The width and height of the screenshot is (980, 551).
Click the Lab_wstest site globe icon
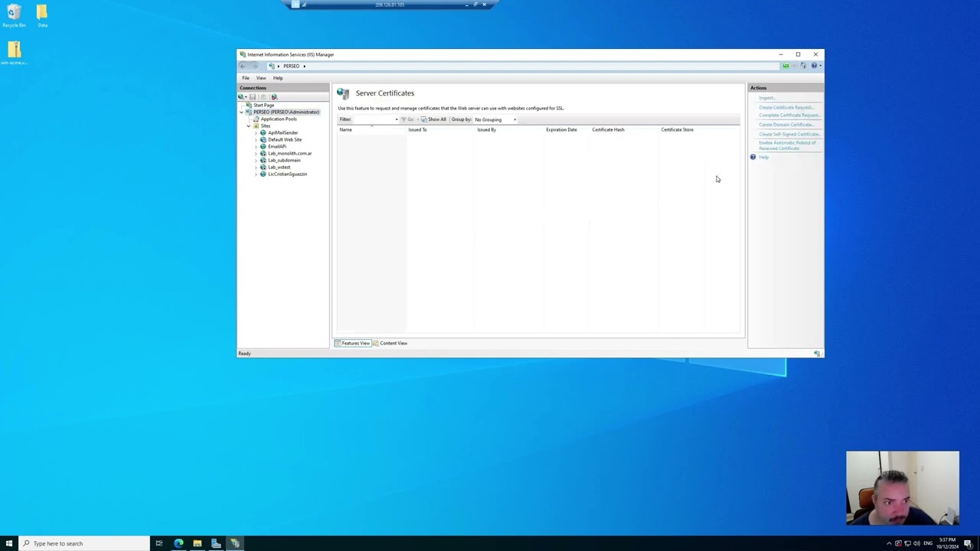click(263, 167)
